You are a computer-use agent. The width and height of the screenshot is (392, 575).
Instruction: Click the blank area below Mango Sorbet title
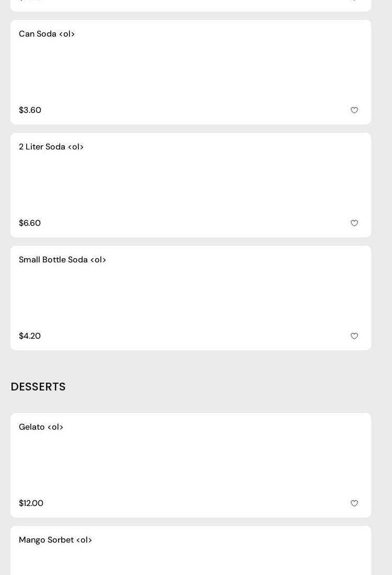tap(191, 562)
